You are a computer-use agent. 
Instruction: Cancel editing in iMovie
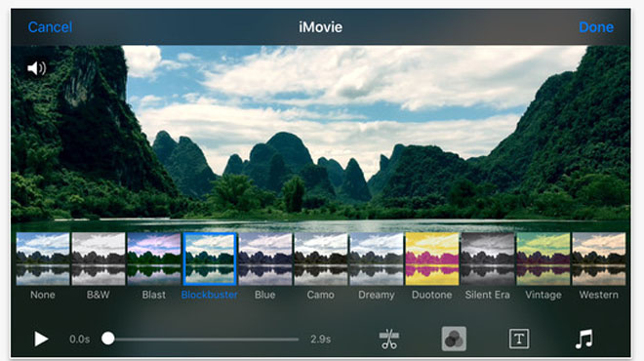(x=50, y=27)
